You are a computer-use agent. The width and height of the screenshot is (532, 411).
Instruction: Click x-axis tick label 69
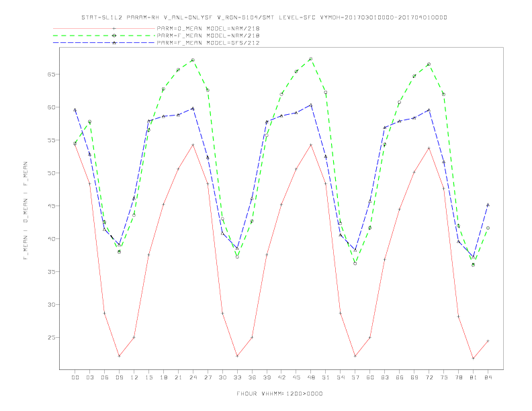(x=414, y=377)
